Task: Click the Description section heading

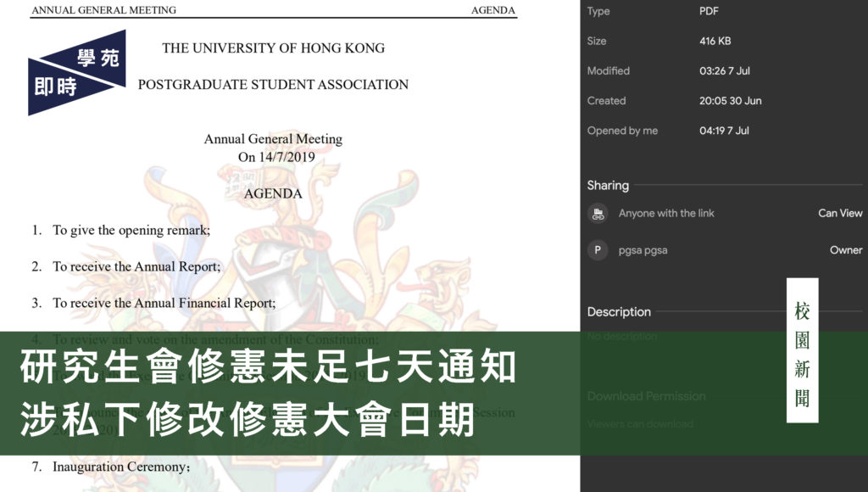Action: [619, 312]
